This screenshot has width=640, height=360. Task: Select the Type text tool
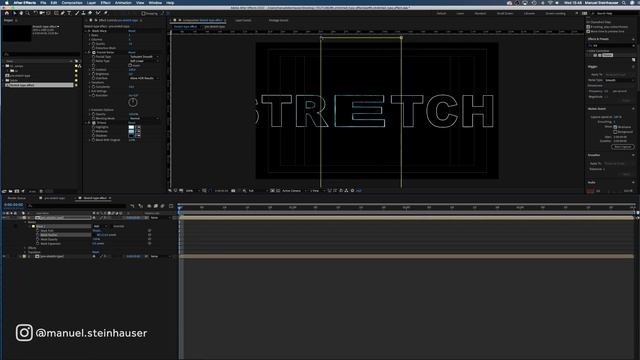coord(69,13)
